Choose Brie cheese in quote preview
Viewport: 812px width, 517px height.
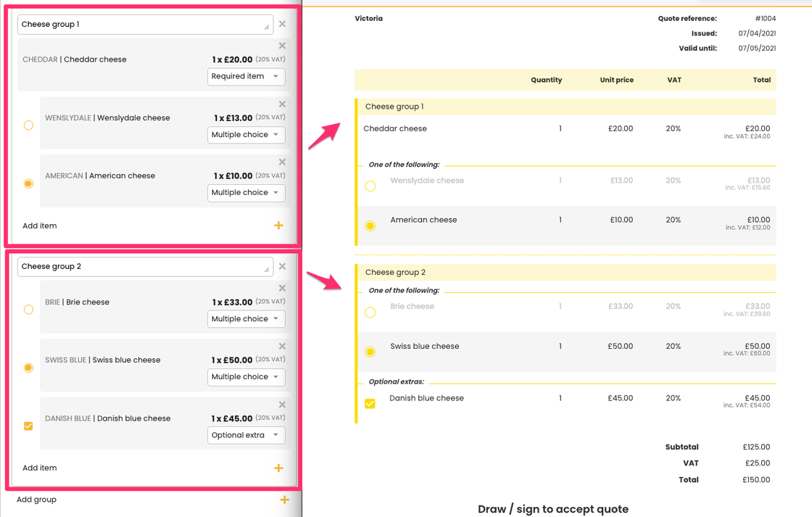click(370, 313)
